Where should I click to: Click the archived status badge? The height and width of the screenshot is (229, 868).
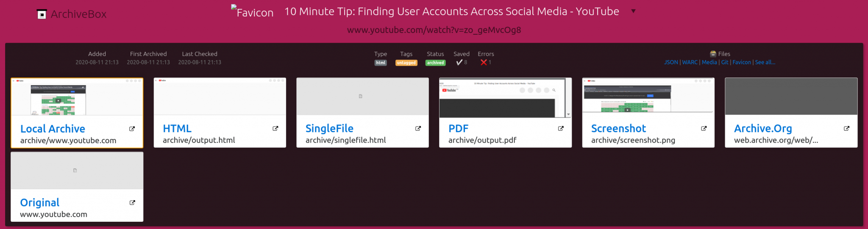[x=435, y=63]
